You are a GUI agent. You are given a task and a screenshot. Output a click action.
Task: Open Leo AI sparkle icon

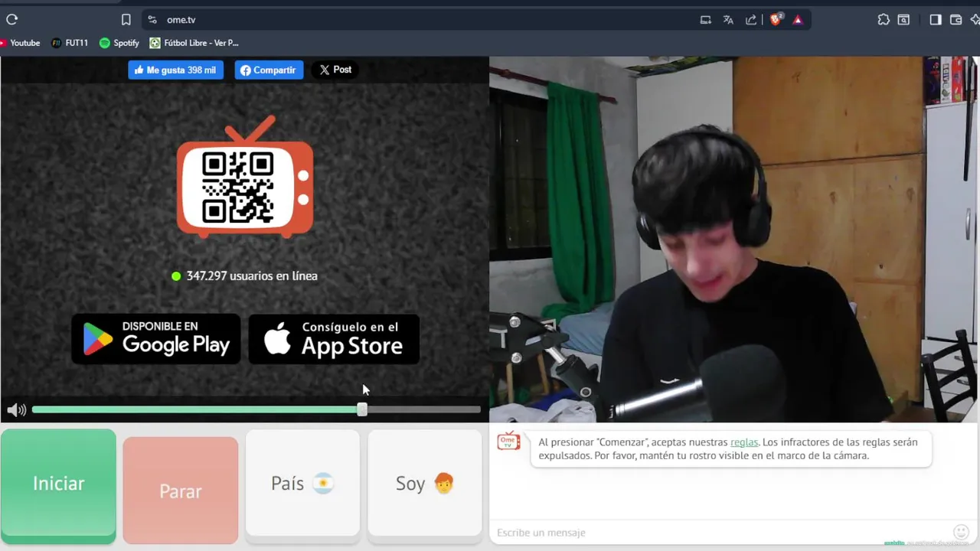[975, 20]
